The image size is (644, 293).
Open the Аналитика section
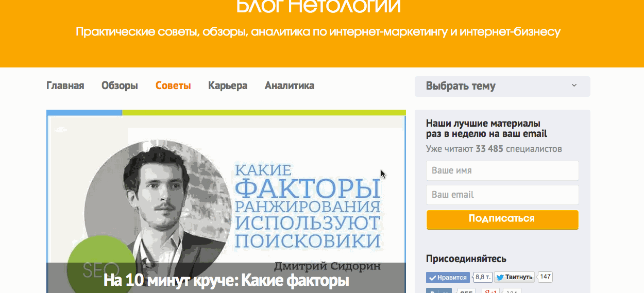[x=290, y=86]
